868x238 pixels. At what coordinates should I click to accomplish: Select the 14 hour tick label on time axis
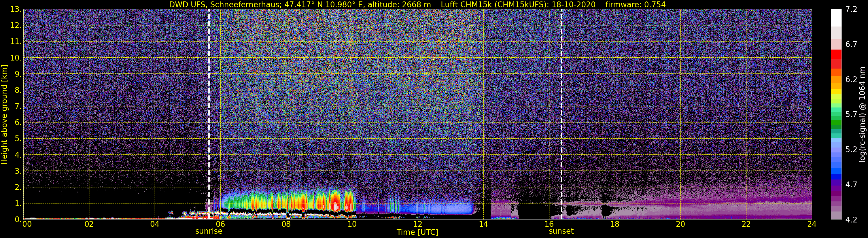point(483,224)
